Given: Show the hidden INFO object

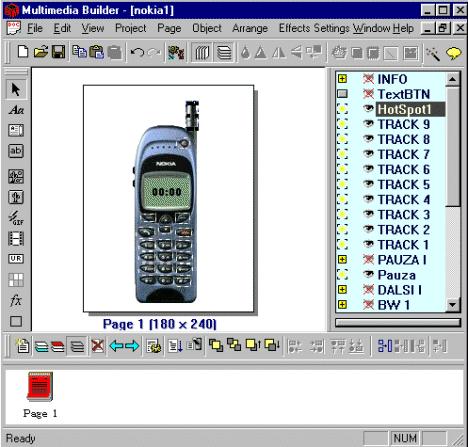Looking at the screenshot, I should 368,79.
